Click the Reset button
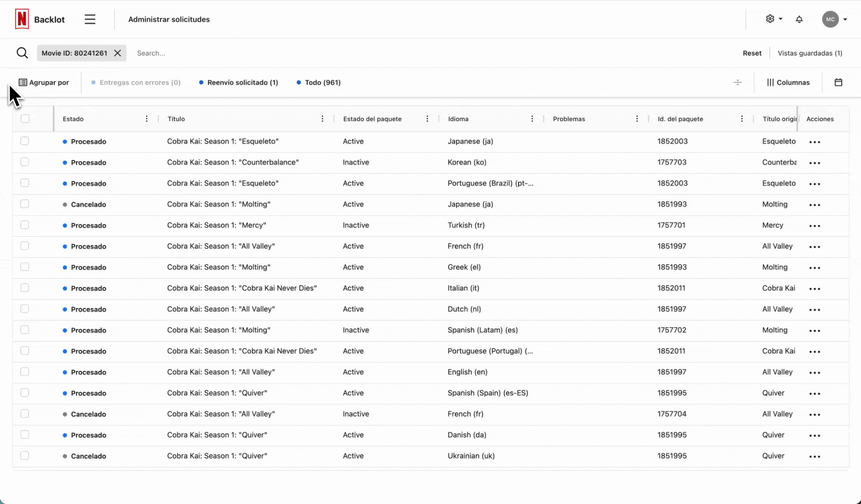The image size is (861, 504). (x=752, y=53)
